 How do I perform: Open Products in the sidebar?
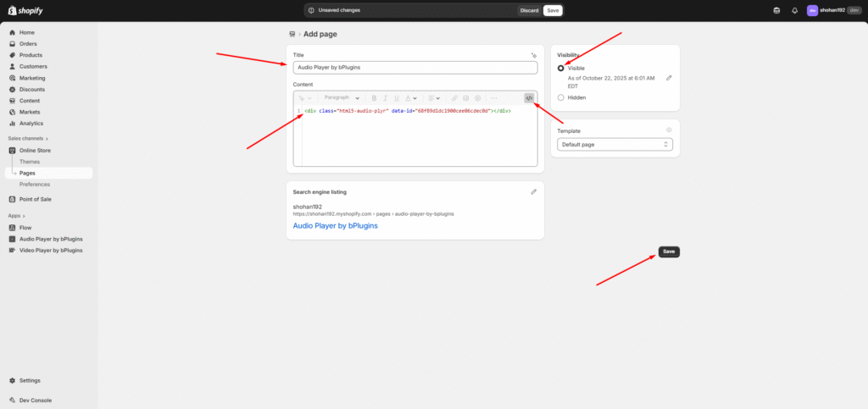(x=31, y=55)
